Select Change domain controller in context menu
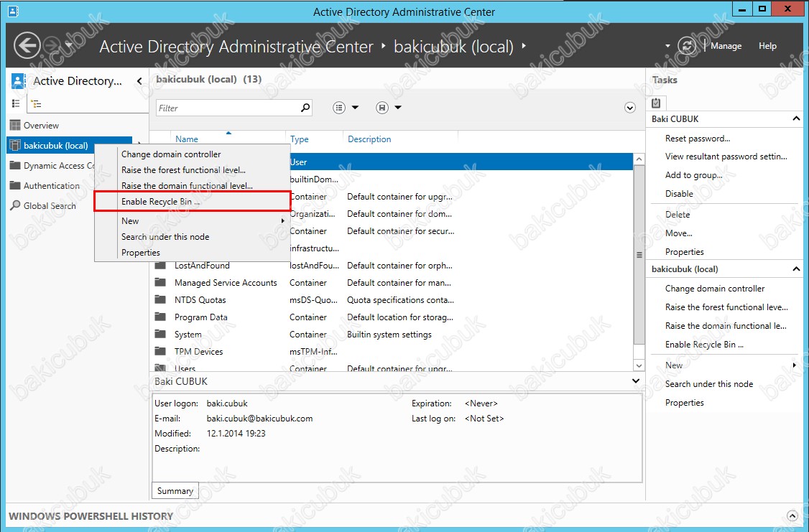The image size is (809, 532). [x=171, y=154]
